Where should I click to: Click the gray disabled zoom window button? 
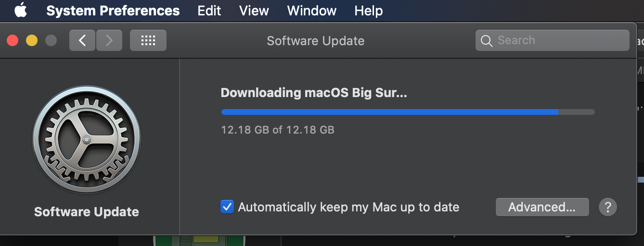[x=51, y=40]
